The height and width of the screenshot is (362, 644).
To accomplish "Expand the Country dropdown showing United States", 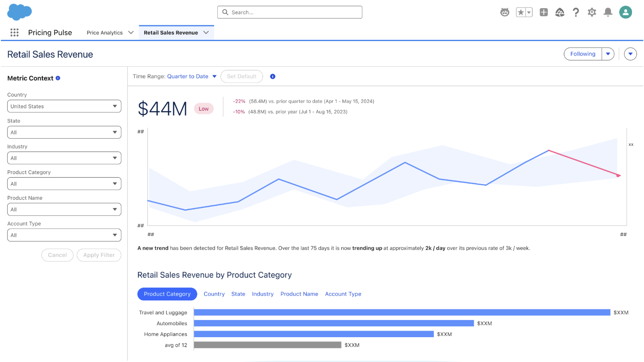I will pyautogui.click(x=64, y=106).
